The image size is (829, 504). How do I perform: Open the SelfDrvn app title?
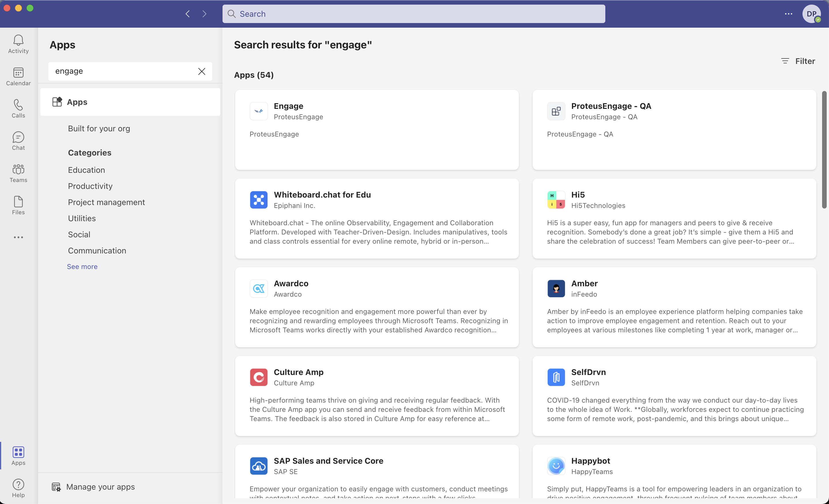[x=588, y=372]
